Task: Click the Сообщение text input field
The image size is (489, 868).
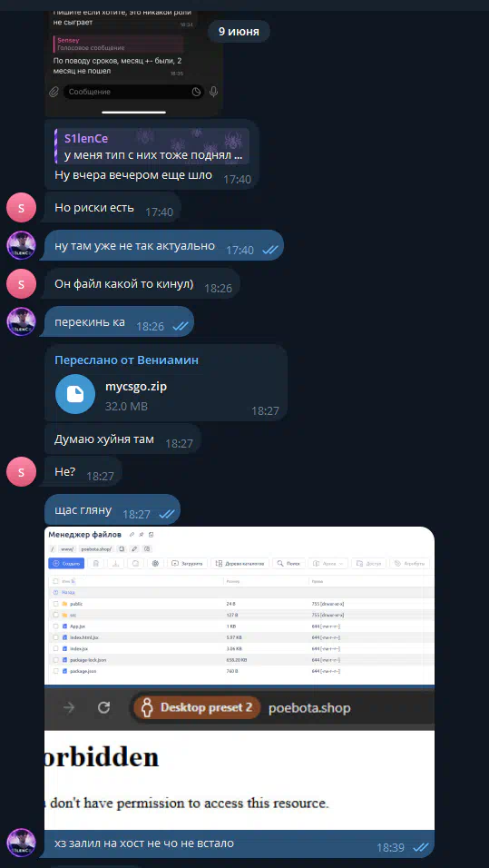Action: [x=127, y=92]
